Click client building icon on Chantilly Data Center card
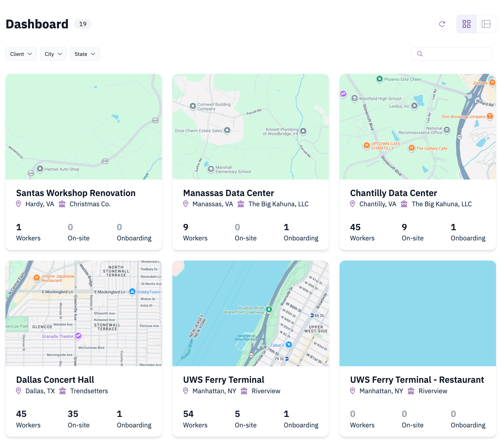The height and width of the screenshot is (445, 504). click(404, 204)
